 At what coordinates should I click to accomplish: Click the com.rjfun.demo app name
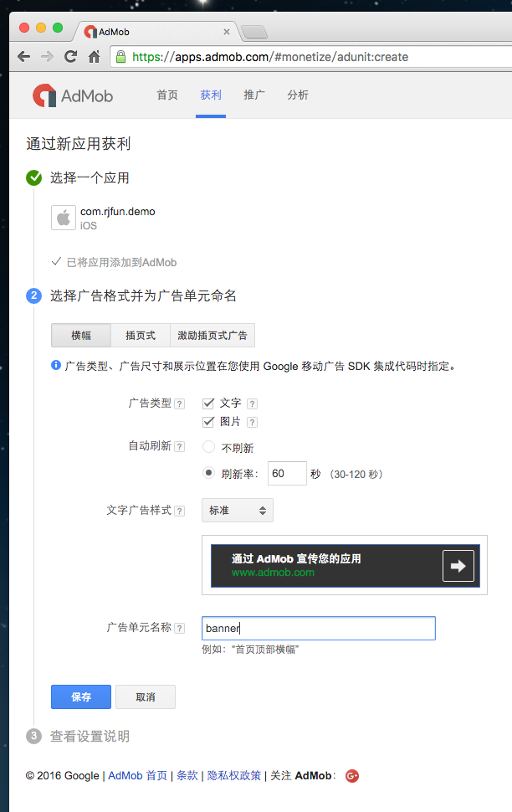[117, 211]
